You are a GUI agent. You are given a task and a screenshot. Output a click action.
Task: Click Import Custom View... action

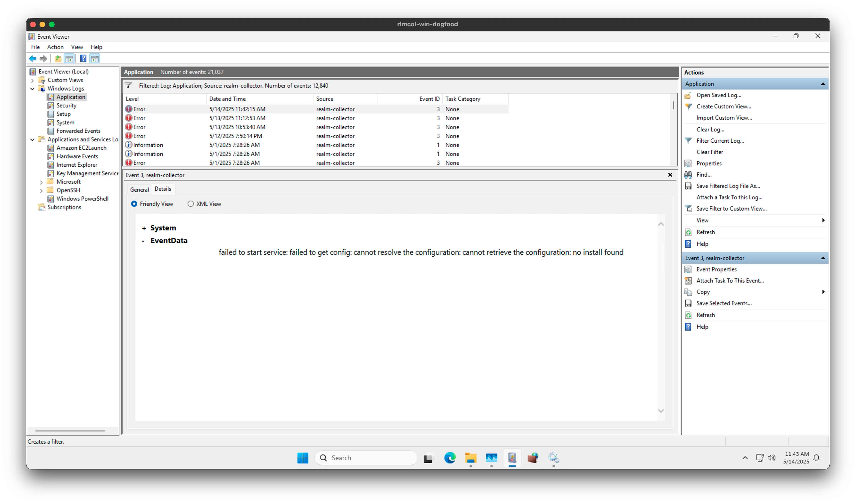click(x=724, y=118)
